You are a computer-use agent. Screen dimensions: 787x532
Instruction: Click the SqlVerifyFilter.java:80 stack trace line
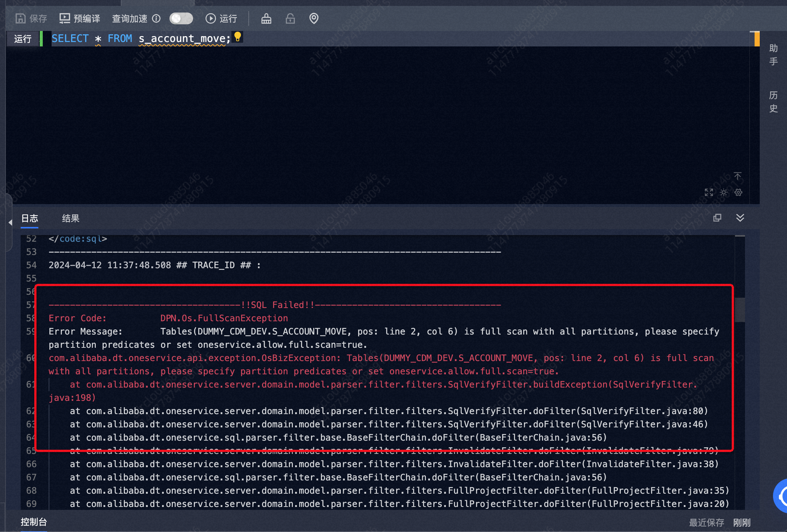(389, 411)
